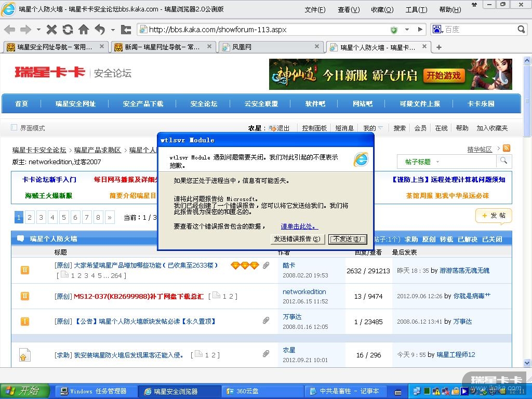
Task: Open a new tab with the plus icon
Action: [438, 47]
